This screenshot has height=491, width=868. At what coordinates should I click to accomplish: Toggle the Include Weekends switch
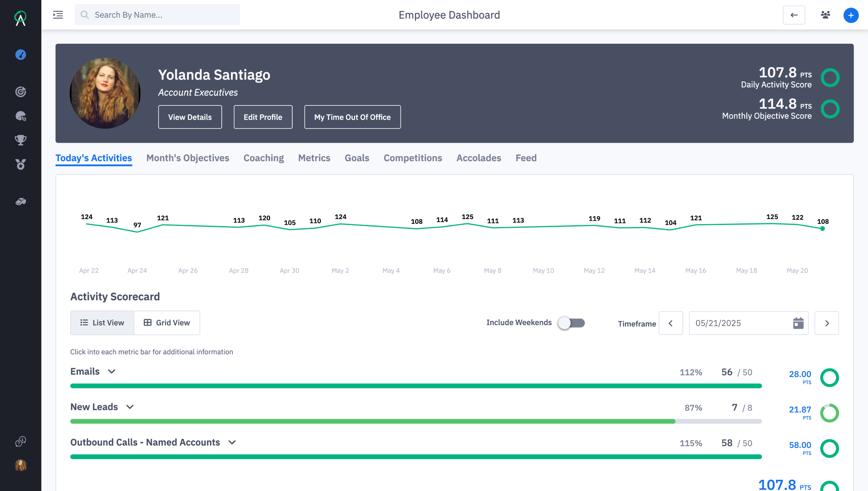tap(571, 323)
